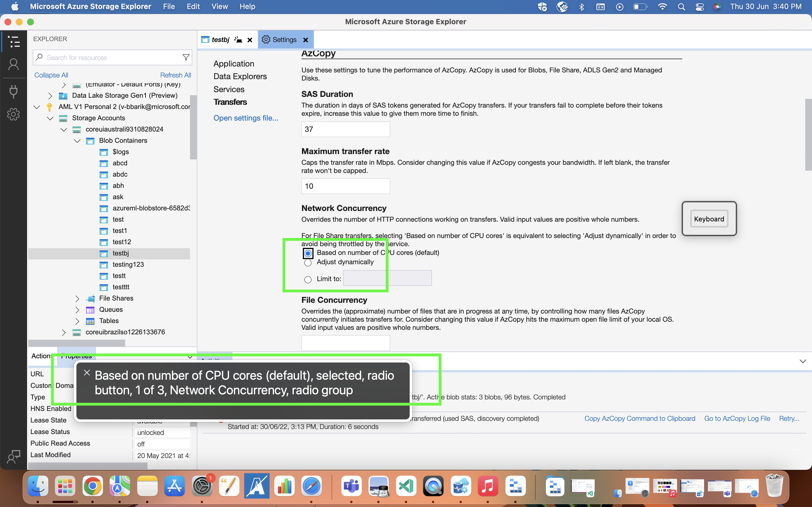Select the shield security icon in sidebar

[x=14, y=92]
